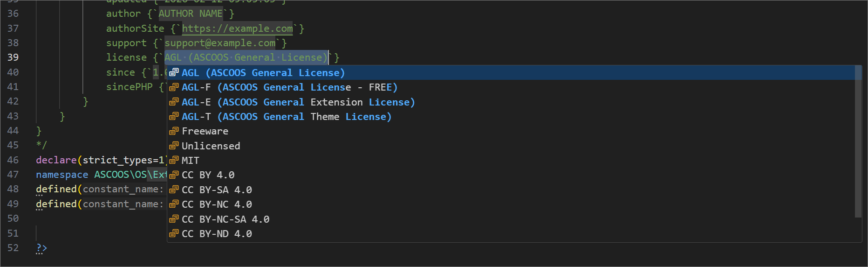This screenshot has height=267, width=868.
Task: Click the 'namespace' keyword on line 47
Action: pos(62,175)
